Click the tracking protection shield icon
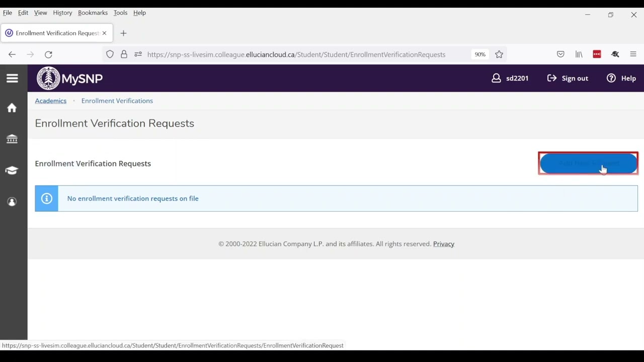Viewport: 644px width, 362px height. click(x=110, y=54)
